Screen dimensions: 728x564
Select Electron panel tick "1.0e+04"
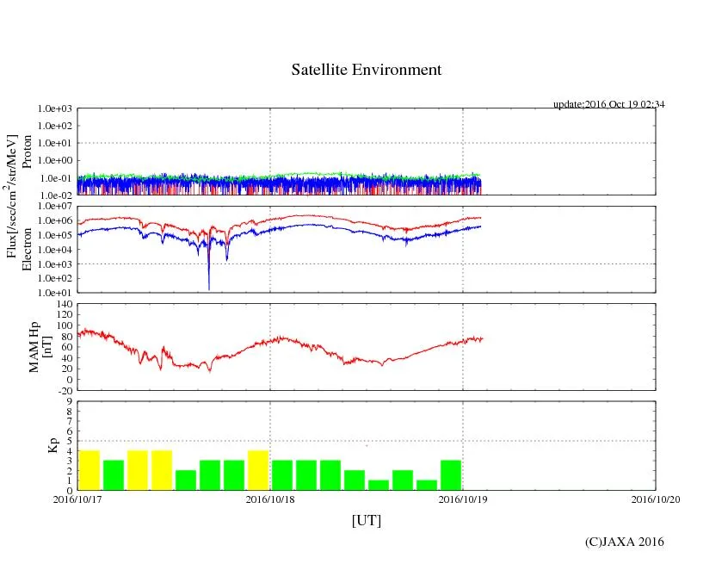55,250
